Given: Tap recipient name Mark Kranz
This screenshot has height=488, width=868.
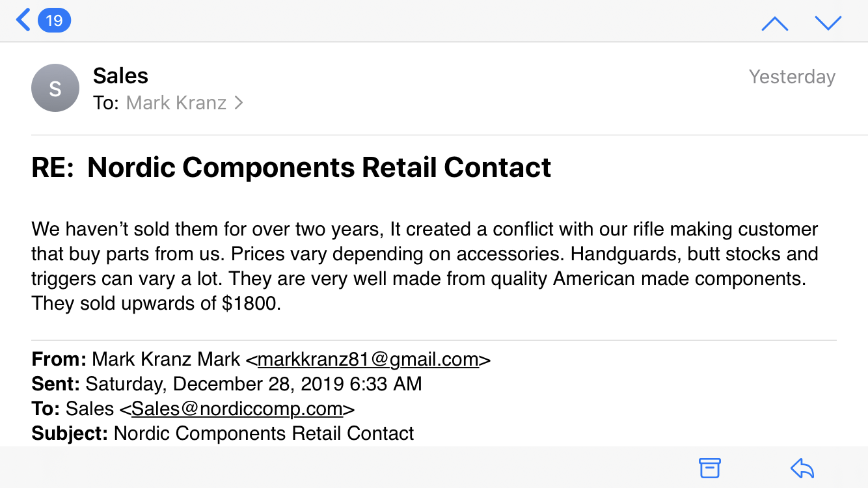Looking at the screenshot, I should (176, 103).
